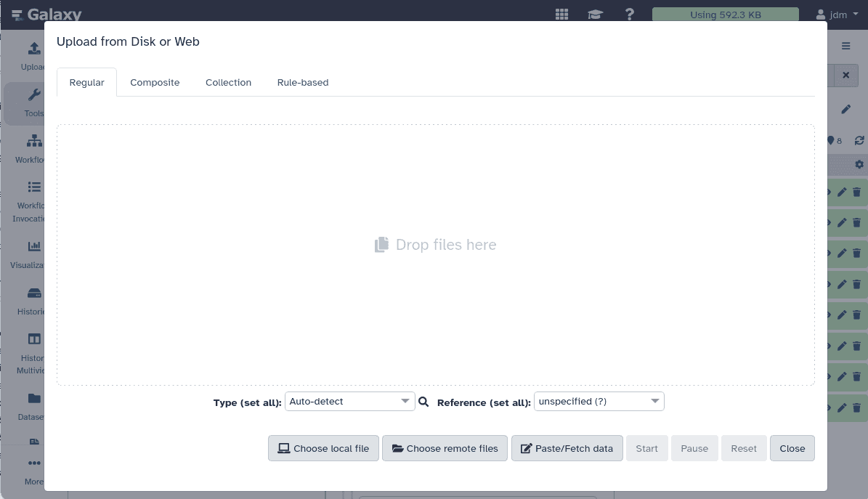Image resolution: width=868 pixels, height=499 pixels.
Task: Open help with the question mark icon
Action: pos(629,14)
